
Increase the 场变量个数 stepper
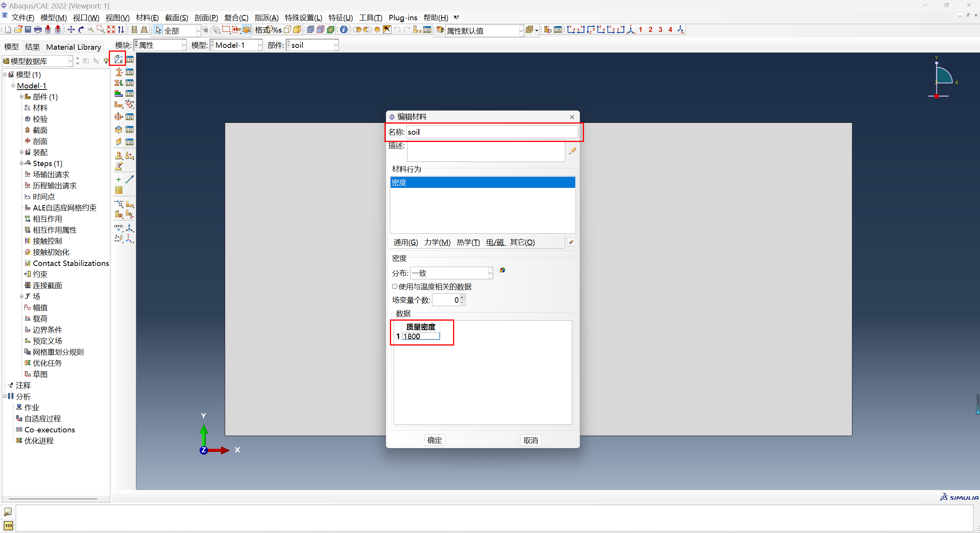(x=462, y=297)
